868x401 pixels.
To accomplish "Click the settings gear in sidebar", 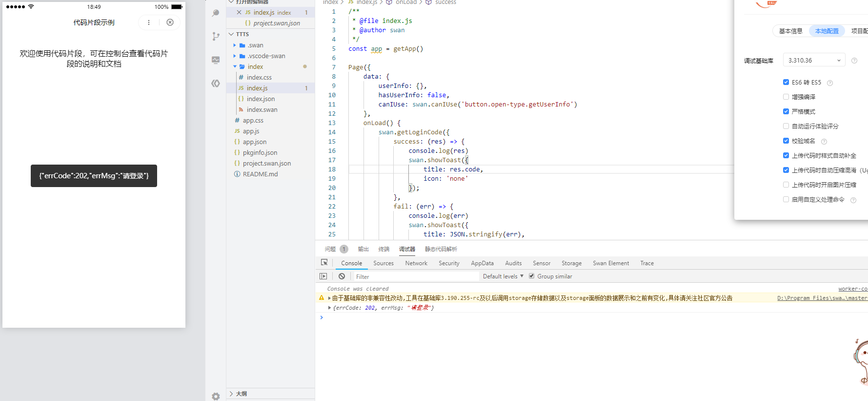I will point(216,396).
